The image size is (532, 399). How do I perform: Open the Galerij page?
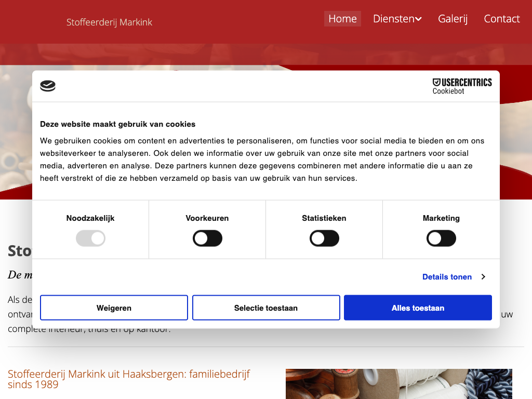(x=453, y=19)
